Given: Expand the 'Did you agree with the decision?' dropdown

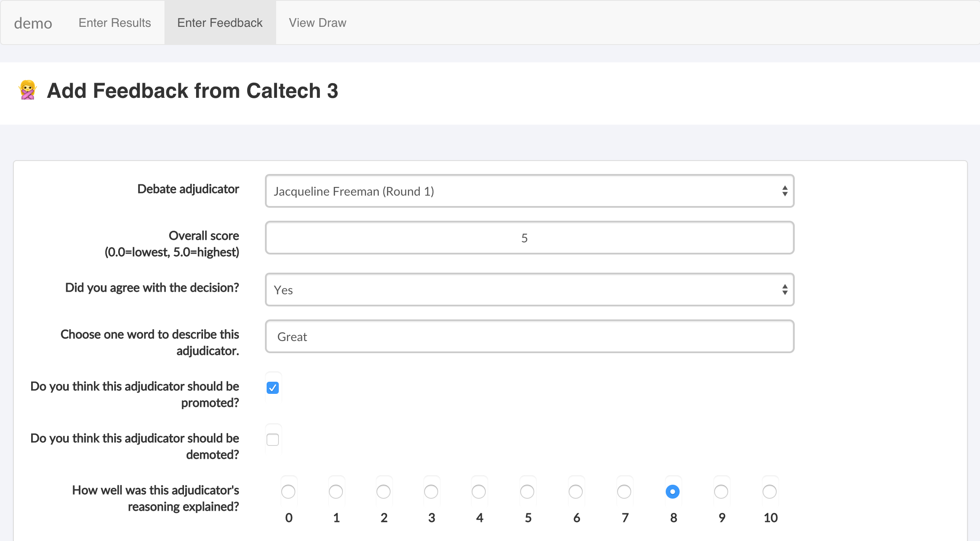Looking at the screenshot, I should click(x=529, y=290).
